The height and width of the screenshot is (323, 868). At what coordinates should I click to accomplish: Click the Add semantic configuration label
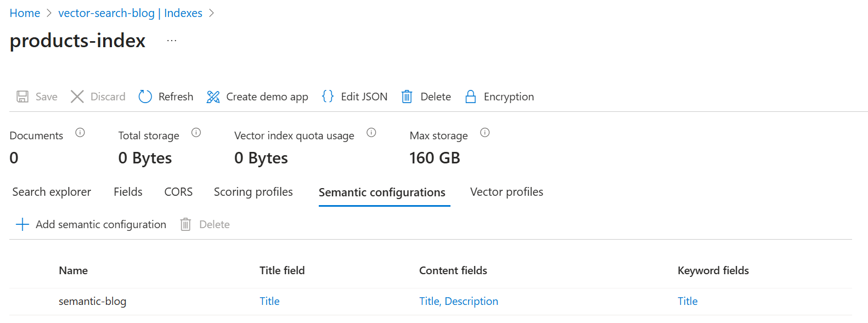coord(101,224)
